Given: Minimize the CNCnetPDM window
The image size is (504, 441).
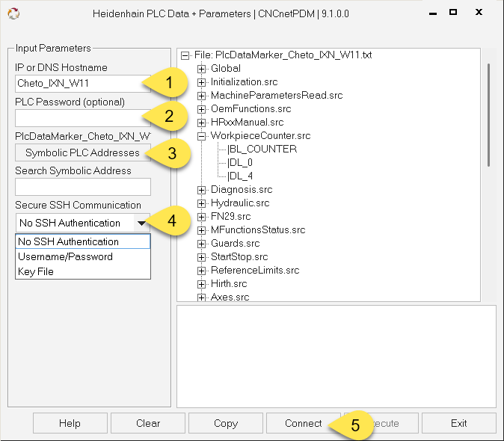Looking at the screenshot, I should [x=433, y=13].
